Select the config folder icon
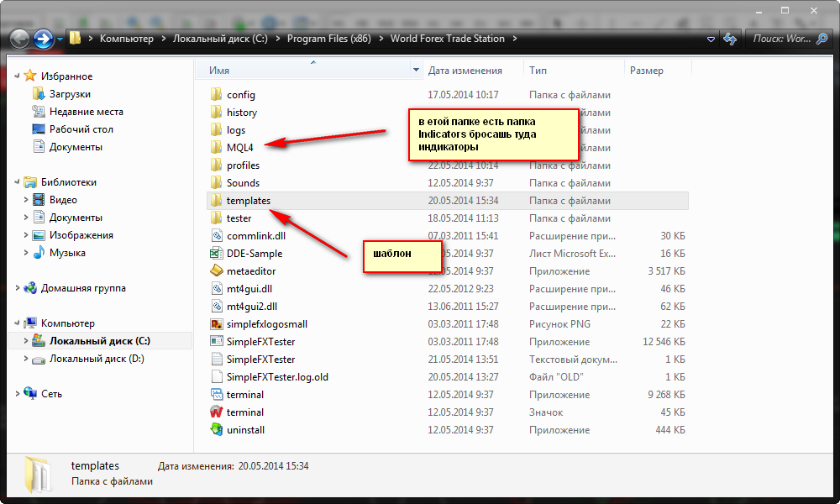Image resolution: width=840 pixels, height=504 pixels. click(x=217, y=95)
